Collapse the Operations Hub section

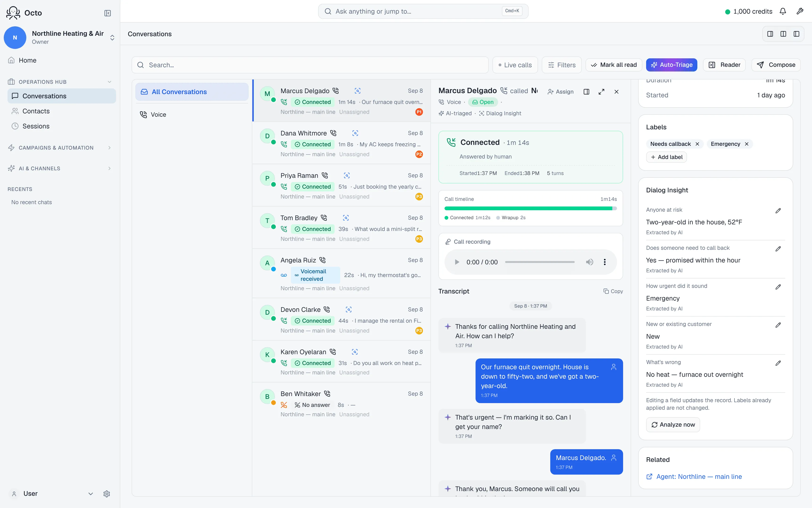(x=60, y=82)
